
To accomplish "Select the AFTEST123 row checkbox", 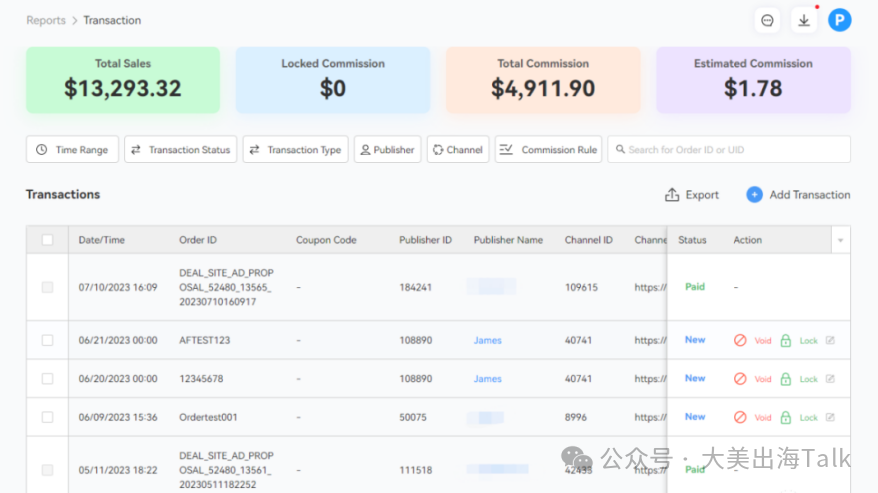I will click(x=48, y=340).
